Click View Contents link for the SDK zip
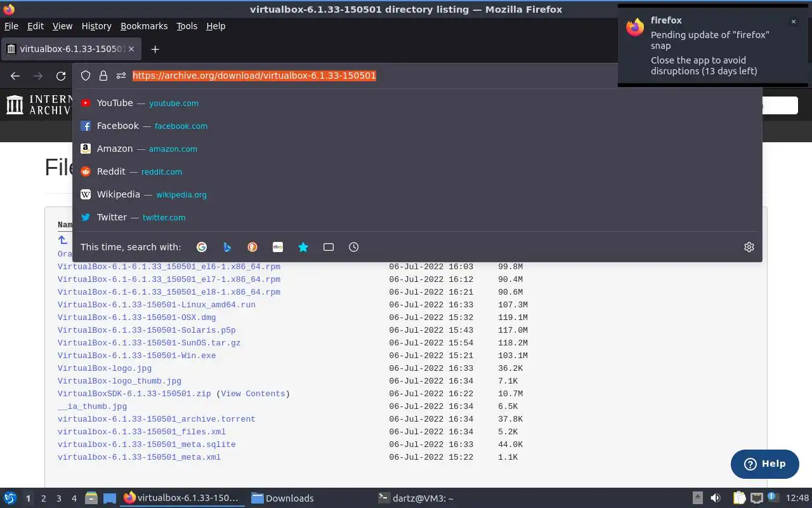This screenshot has height=508, width=812. click(253, 394)
